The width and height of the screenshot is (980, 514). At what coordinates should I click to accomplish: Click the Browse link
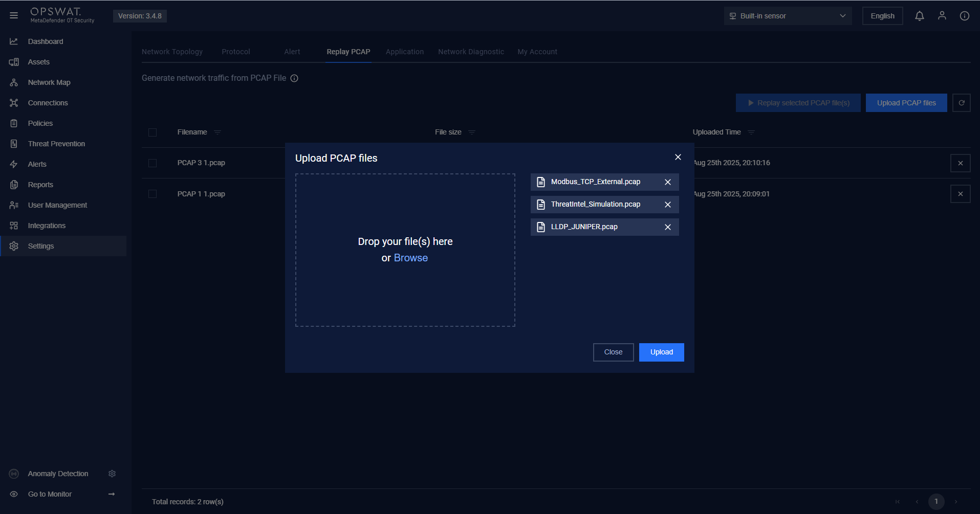(411, 258)
